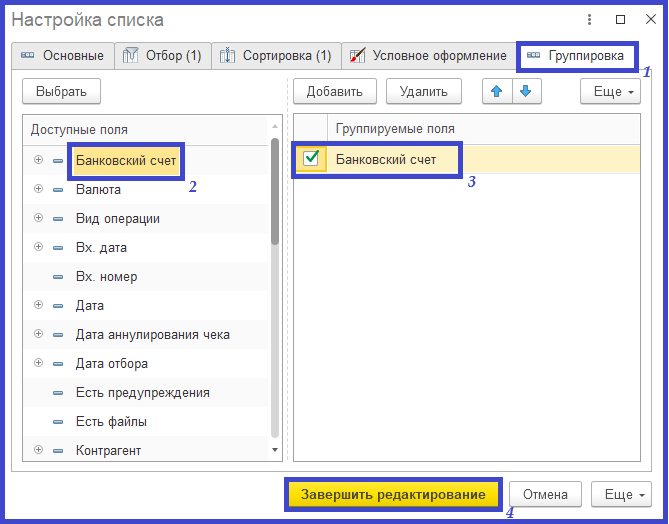Select Вид операции in available fields

[117, 218]
